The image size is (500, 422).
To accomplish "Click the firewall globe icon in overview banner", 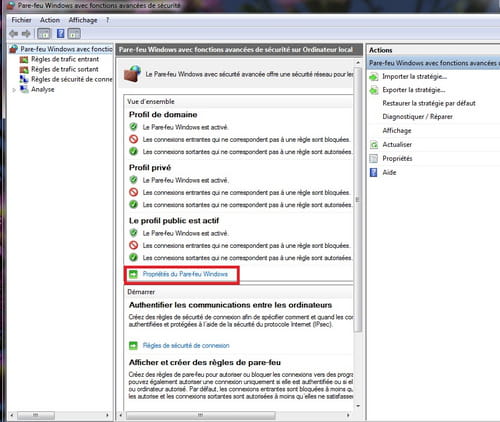I will [133, 74].
